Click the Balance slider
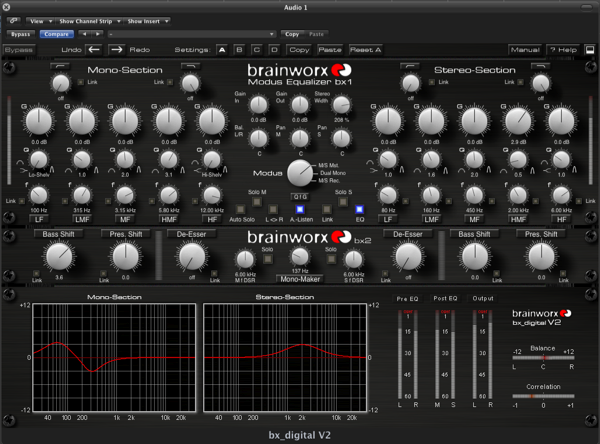This screenshot has height=444, width=600. pos(543,358)
